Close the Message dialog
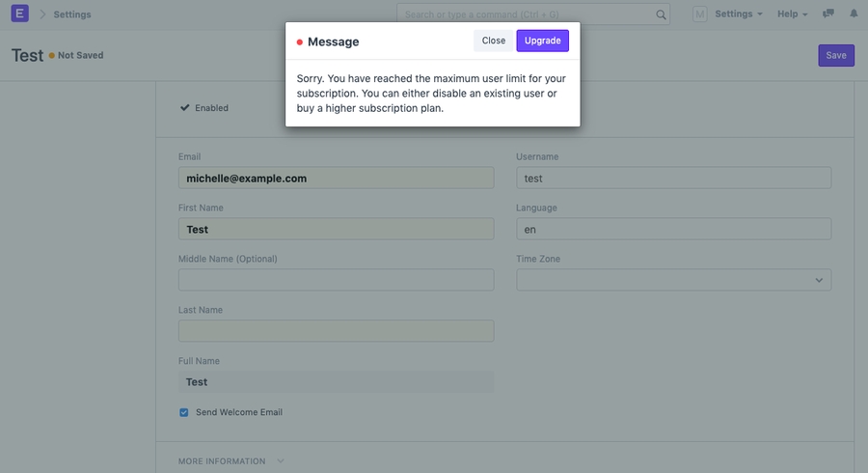 [x=494, y=41]
